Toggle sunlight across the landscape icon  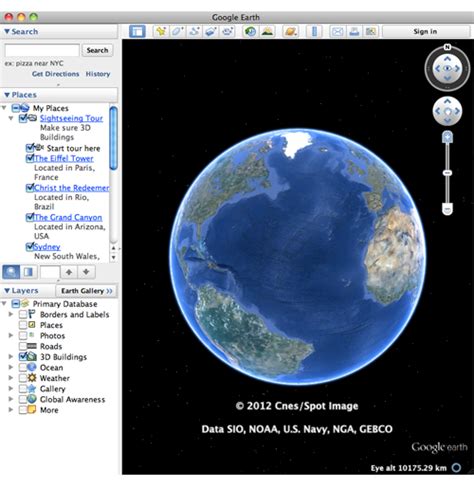tap(267, 32)
